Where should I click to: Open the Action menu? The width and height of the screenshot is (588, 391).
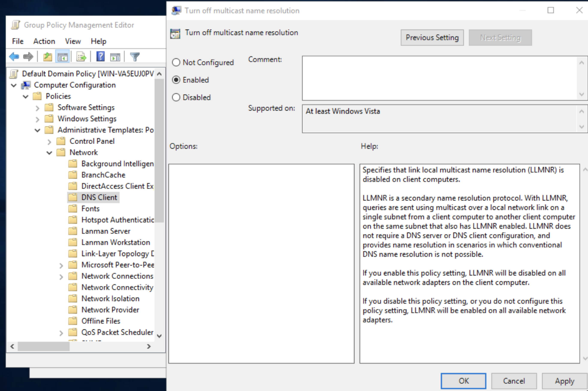[44, 41]
